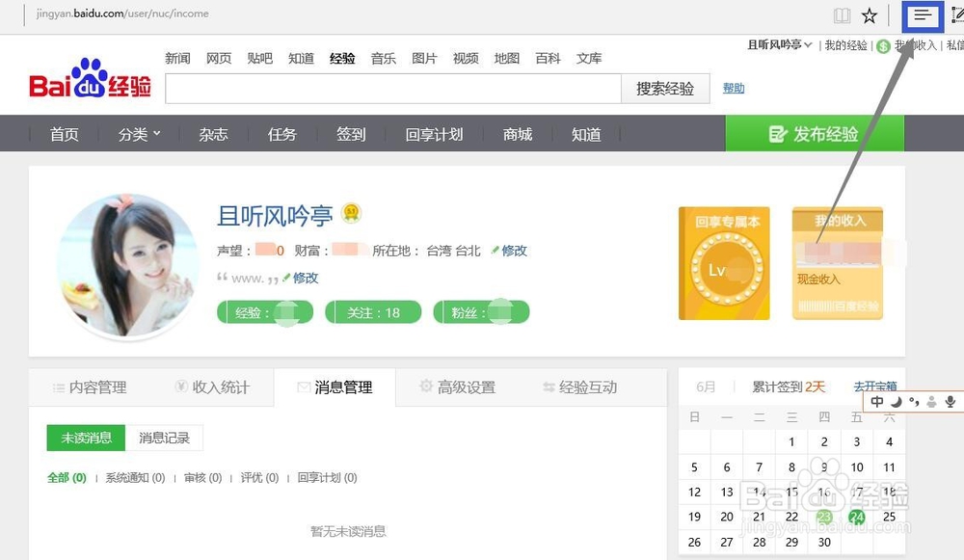
Task: Select 签到 in the gray navigation bar
Action: [x=350, y=134]
